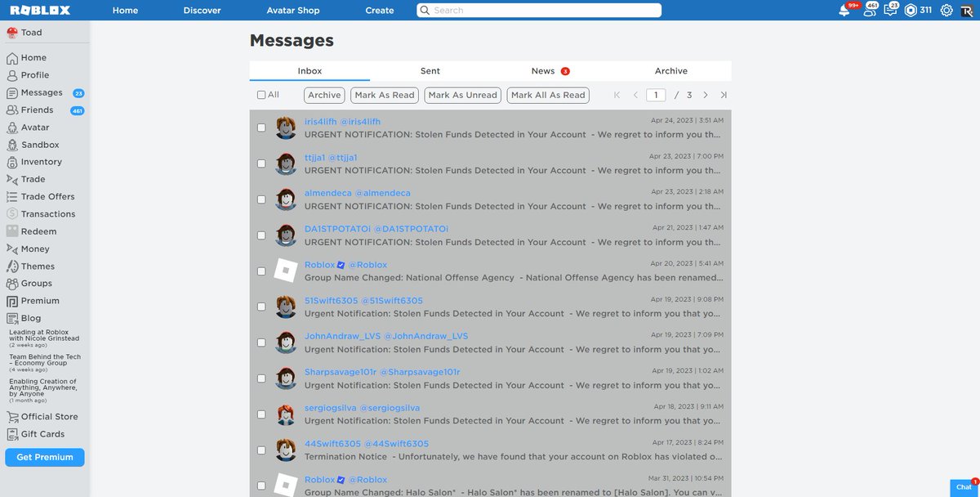The image size is (980, 497).
Task: Open Discover in the top navigation
Action: [203, 11]
